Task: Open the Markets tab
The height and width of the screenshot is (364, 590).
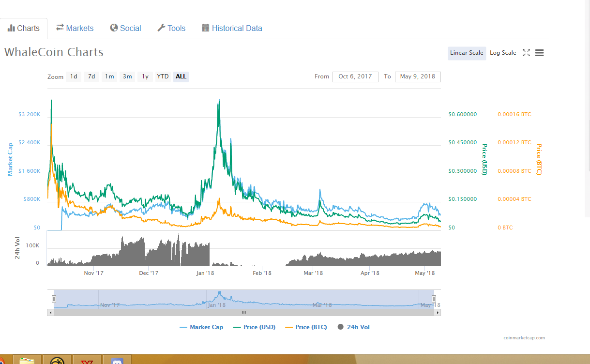Action: pyautogui.click(x=75, y=28)
